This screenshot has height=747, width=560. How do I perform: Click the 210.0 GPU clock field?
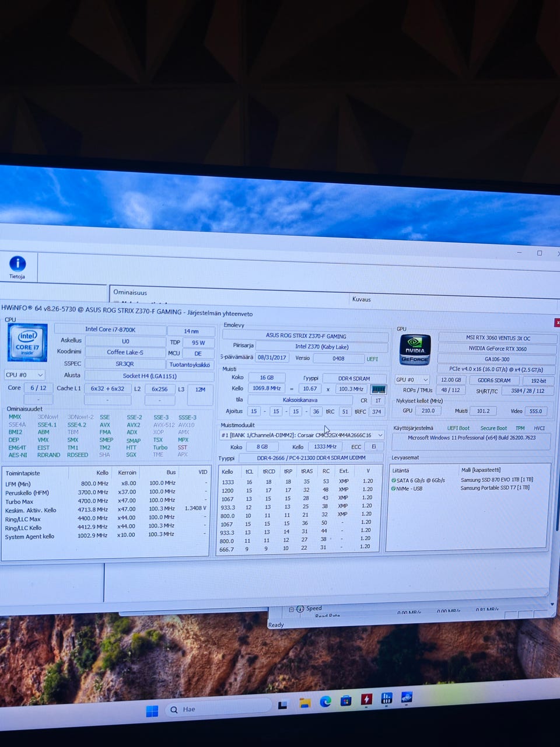tap(428, 411)
